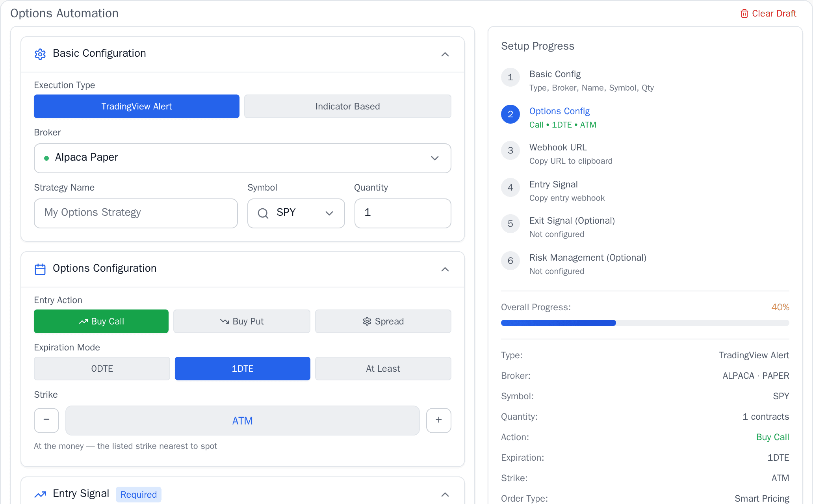Click the Options Configuration calendar icon
Viewport: 813px width, 504px height.
click(x=40, y=269)
